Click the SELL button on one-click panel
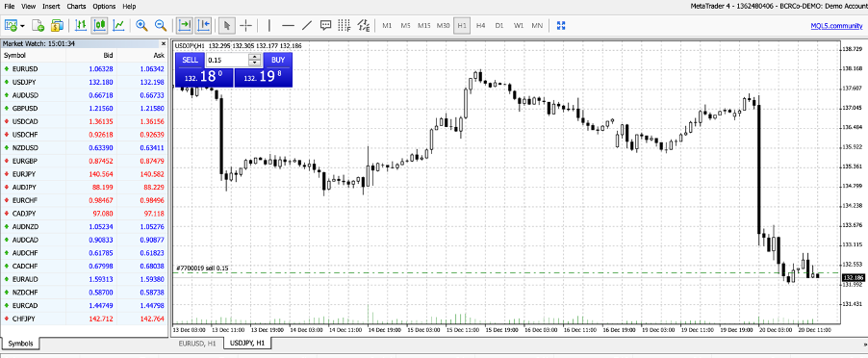Screen dimensions: 868x358 click(x=190, y=60)
